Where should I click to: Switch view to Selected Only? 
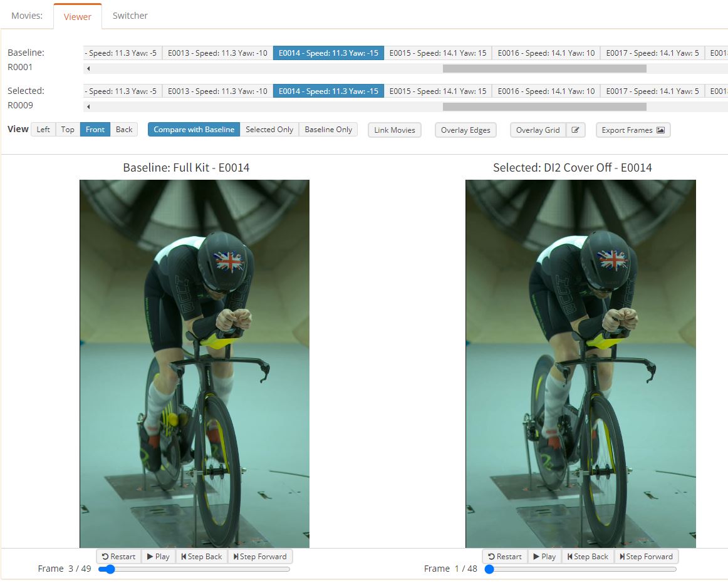point(269,130)
